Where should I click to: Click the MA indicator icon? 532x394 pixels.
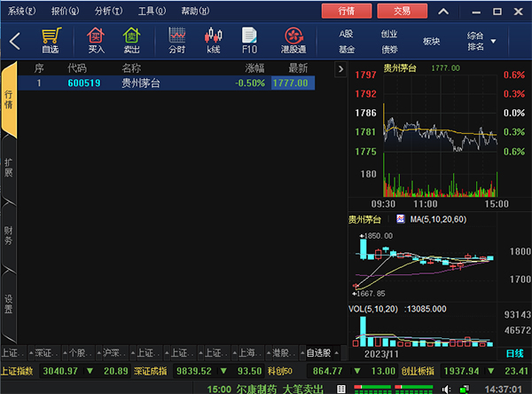coord(400,218)
